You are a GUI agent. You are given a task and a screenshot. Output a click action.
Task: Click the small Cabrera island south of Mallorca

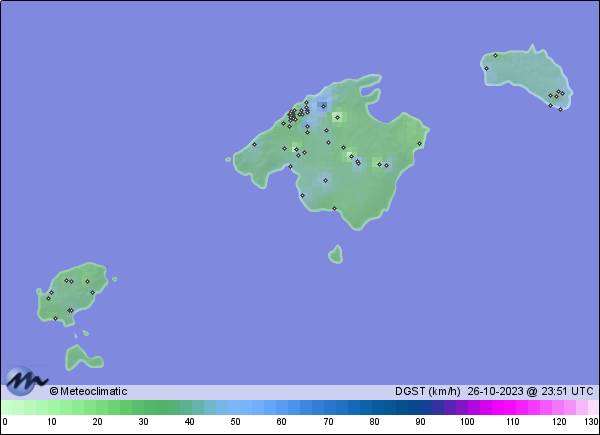pos(335,254)
